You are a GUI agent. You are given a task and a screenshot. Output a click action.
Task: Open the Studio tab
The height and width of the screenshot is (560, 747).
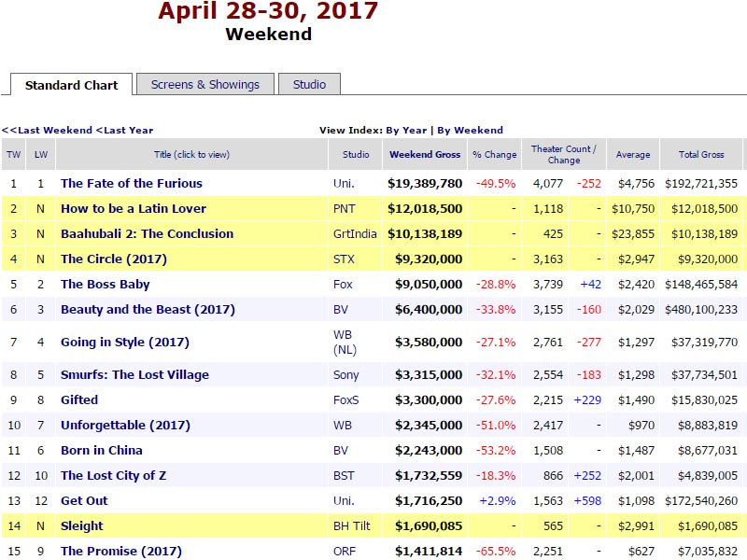[309, 85]
